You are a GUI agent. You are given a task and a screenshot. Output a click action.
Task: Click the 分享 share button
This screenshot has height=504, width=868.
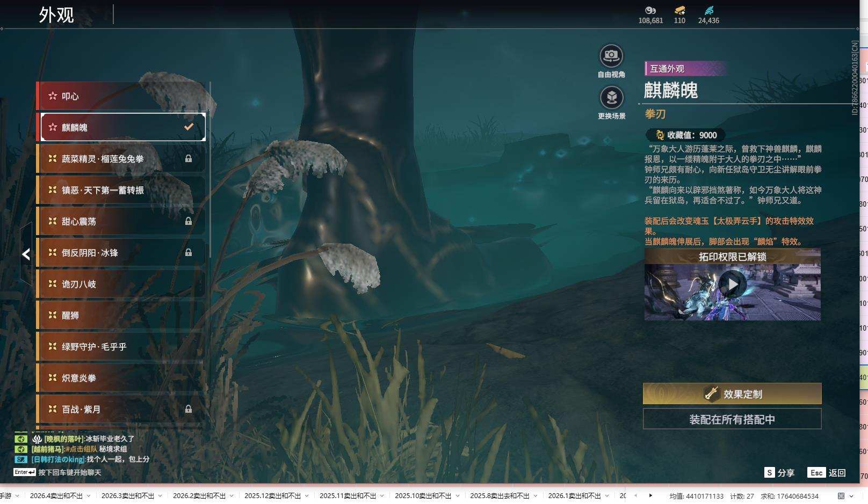779,473
